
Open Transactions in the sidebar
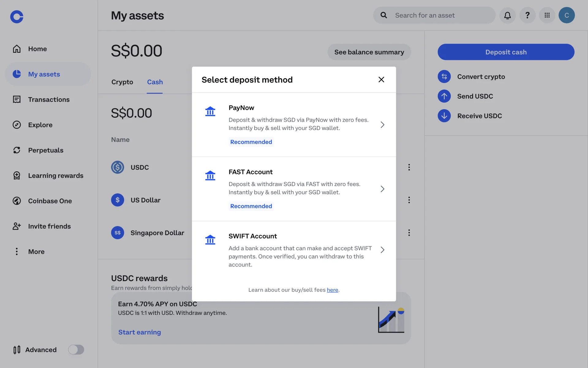(x=49, y=100)
